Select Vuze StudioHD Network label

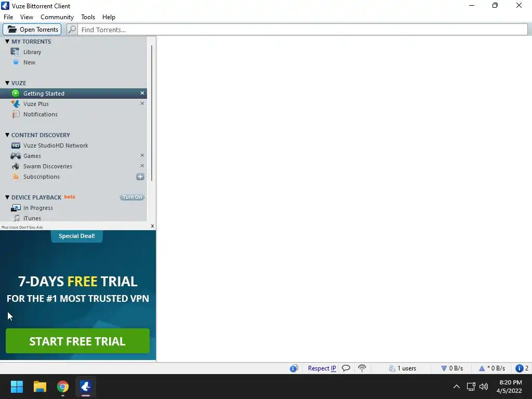coord(56,145)
